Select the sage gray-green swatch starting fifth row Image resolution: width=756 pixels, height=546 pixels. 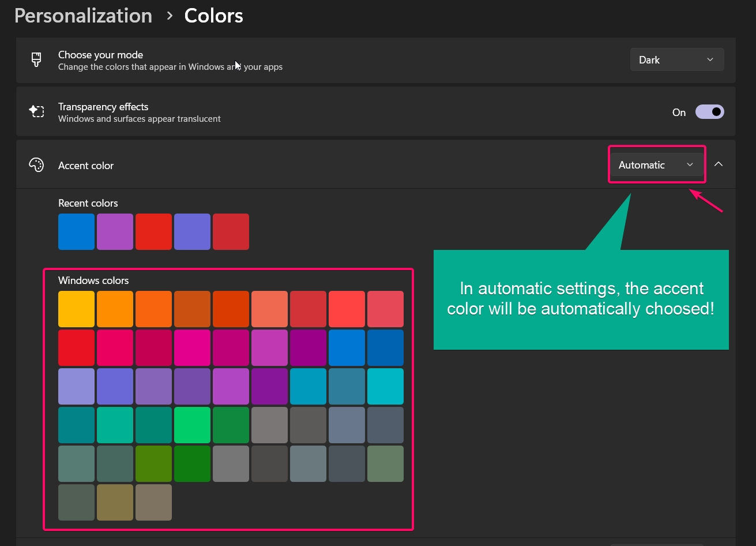click(76, 464)
